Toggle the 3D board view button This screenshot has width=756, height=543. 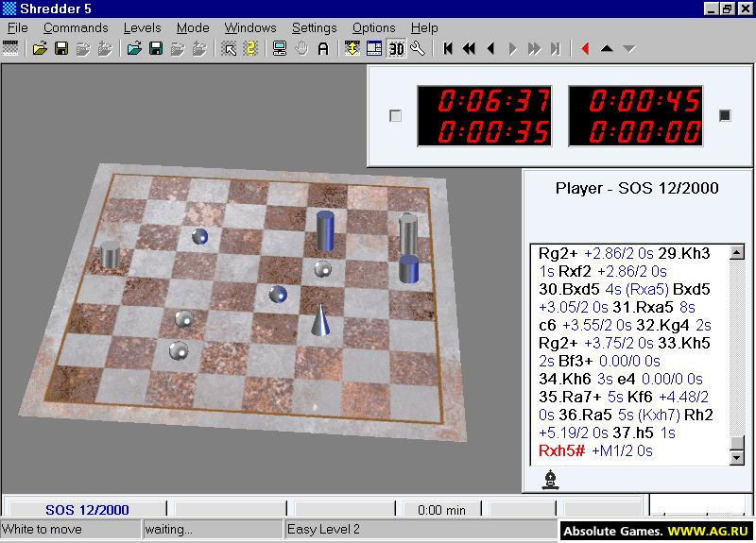click(x=396, y=49)
